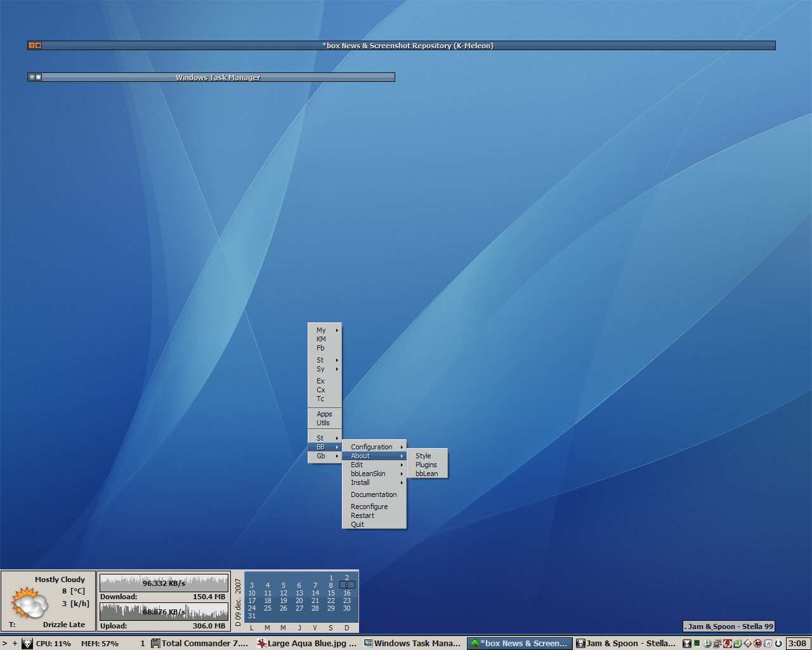Screen dimensions: 812x650
Task: Open the Apps menu entry
Action: click(x=325, y=414)
